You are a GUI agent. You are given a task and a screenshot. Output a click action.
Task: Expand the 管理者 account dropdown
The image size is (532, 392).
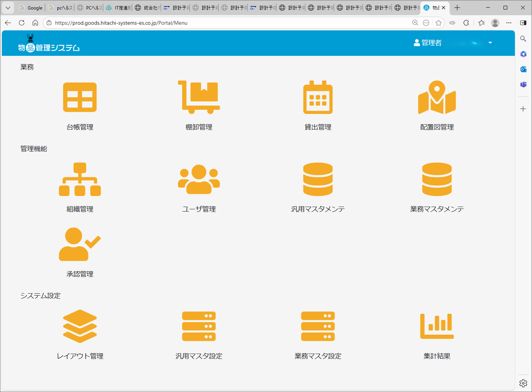click(x=490, y=43)
